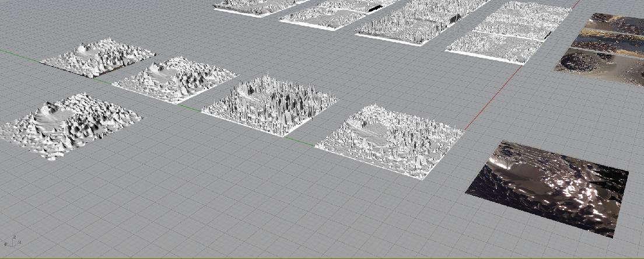Screen dimensions: 644x259
Task: Select the middle photo tile of the stacked photo images
Action: (x=608, y=43)
